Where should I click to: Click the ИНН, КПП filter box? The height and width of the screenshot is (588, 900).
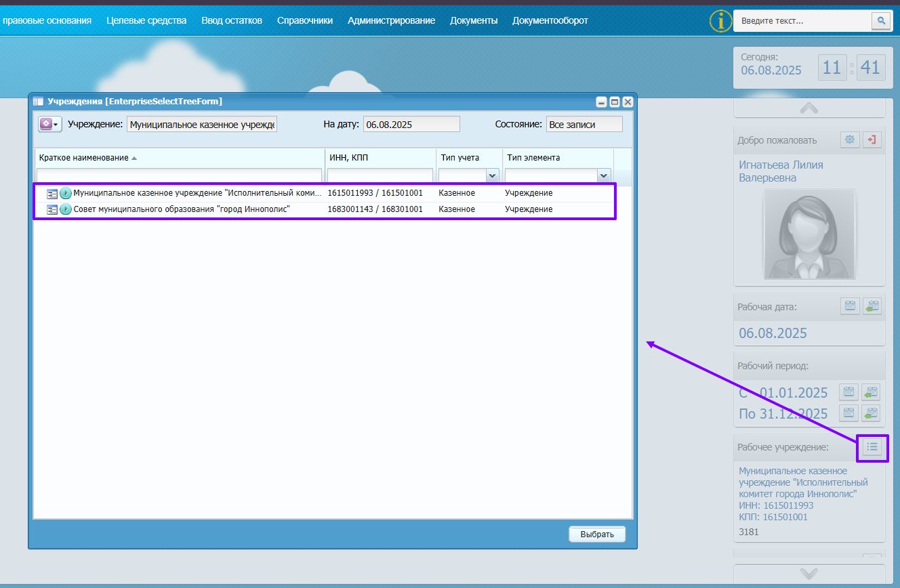(380, 176)
